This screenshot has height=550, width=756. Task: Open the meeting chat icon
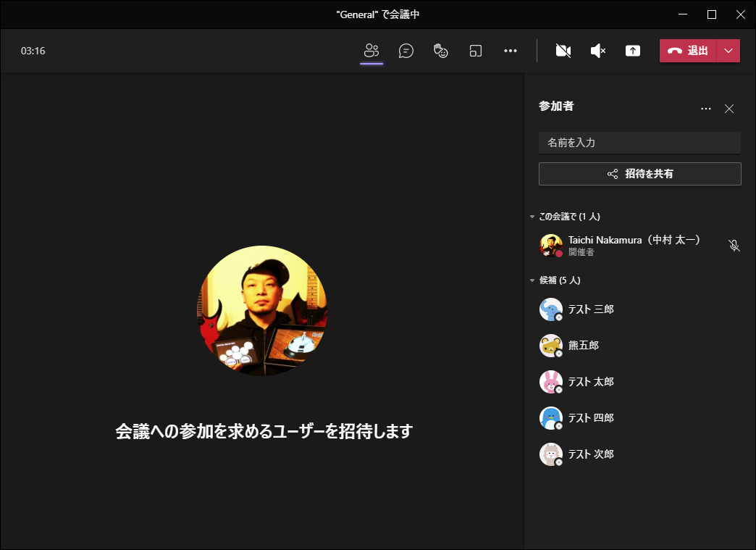[x=406, y=51]
